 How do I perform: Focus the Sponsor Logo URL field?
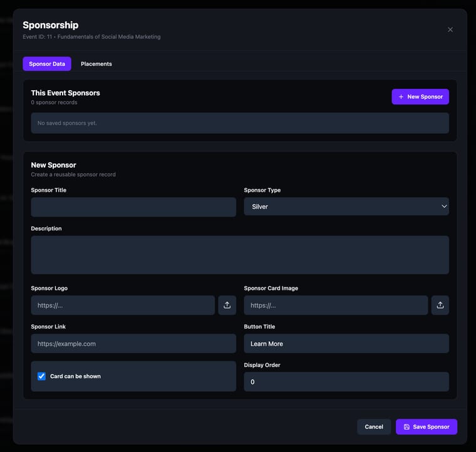(x=123, y=305)
